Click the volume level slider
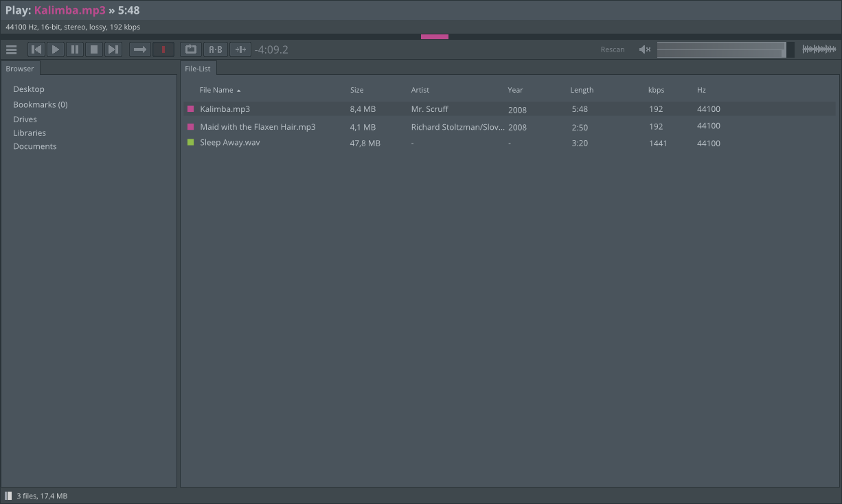This screenshot has width=842, height=504. [x=721, y=49]
